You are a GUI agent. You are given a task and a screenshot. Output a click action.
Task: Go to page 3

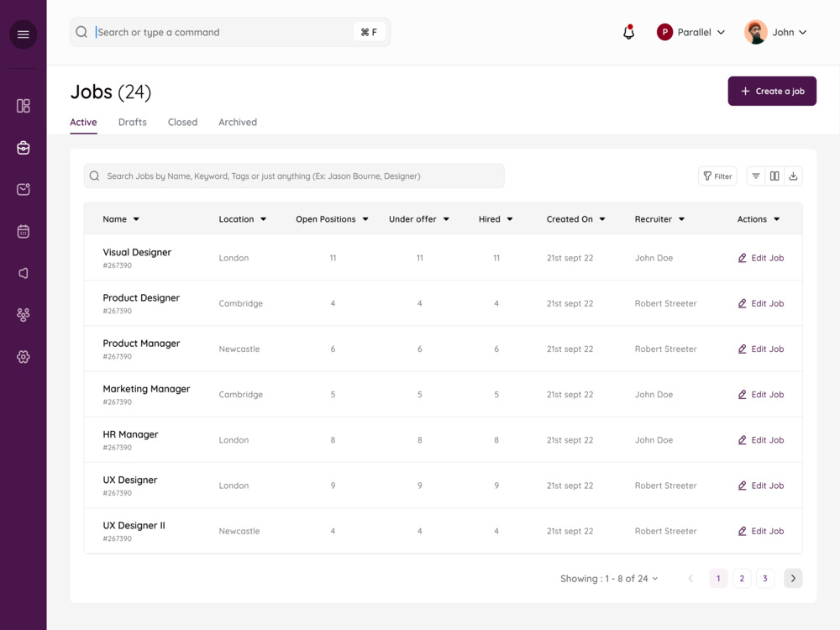pos(765,578)
